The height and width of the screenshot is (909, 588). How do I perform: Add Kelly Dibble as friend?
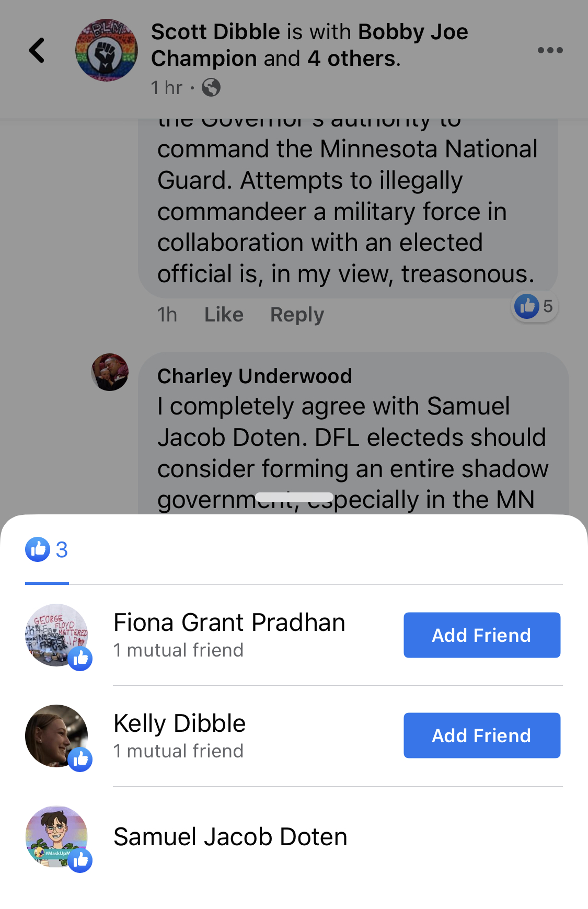(482, 735)
